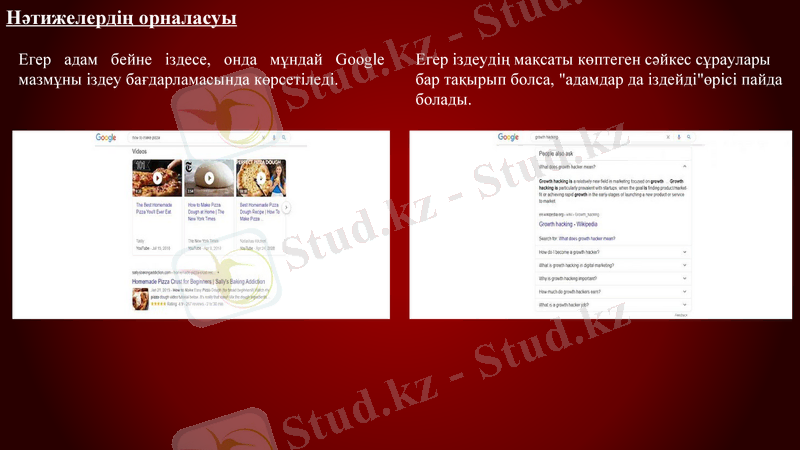Screen dimensions: 800x450
Task: Open 'Best Homemade Pizza Dough Recipe' link
Action: 260,212
